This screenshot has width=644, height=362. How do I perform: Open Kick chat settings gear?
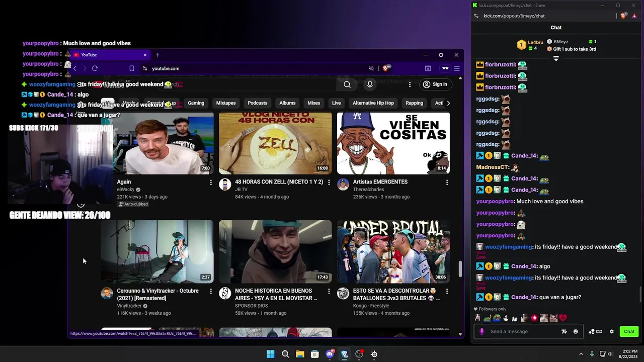coord(612,331)
